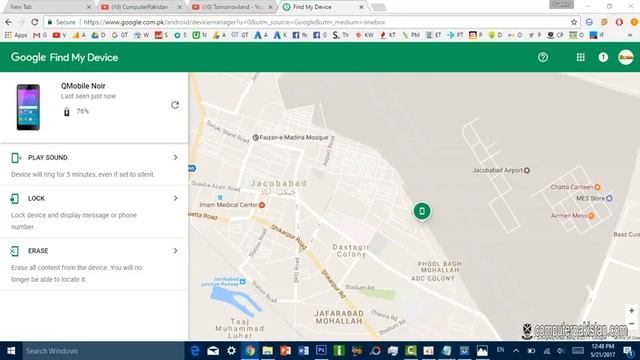The width and height of the screenshot is (640, 360).
Task: Bookmark this page with the star
Action: tap(574, 22)
